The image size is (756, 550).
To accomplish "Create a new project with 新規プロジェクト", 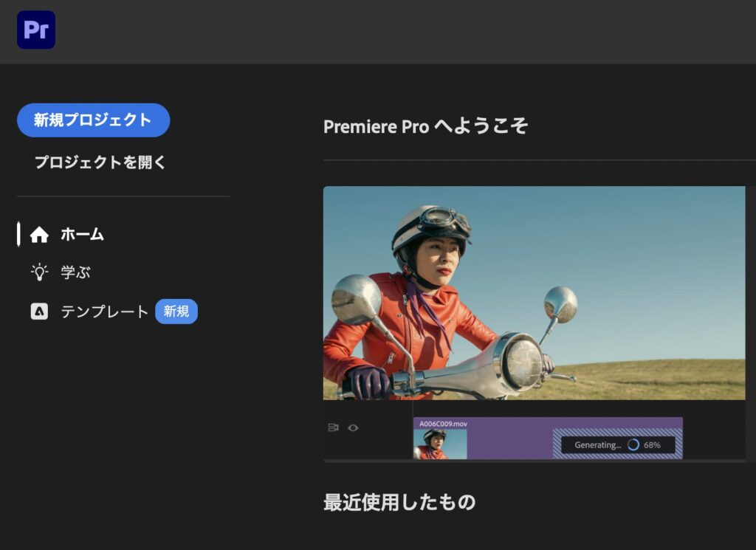I will (94, 120).
